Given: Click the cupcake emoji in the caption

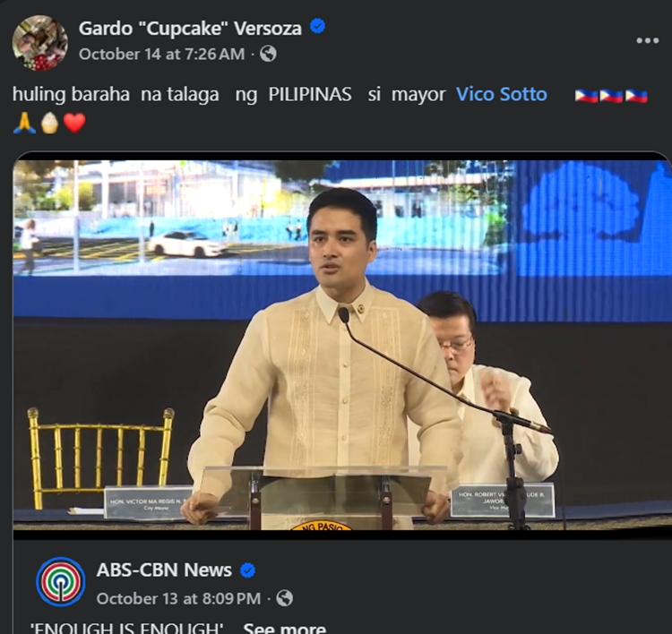Looking at the screenshot, I should pyautogui.click(x=49, y=123).
